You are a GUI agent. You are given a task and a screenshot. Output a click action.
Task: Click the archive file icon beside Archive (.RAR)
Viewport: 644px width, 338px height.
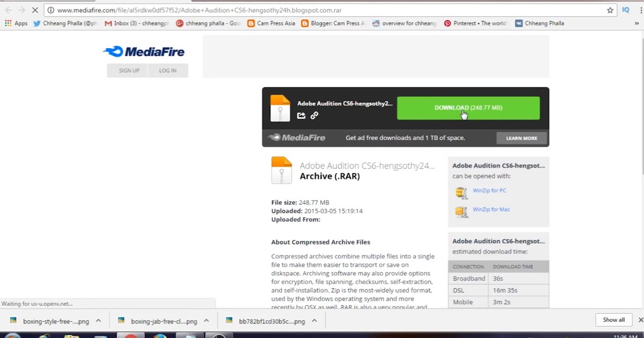[x=282, y=170]
